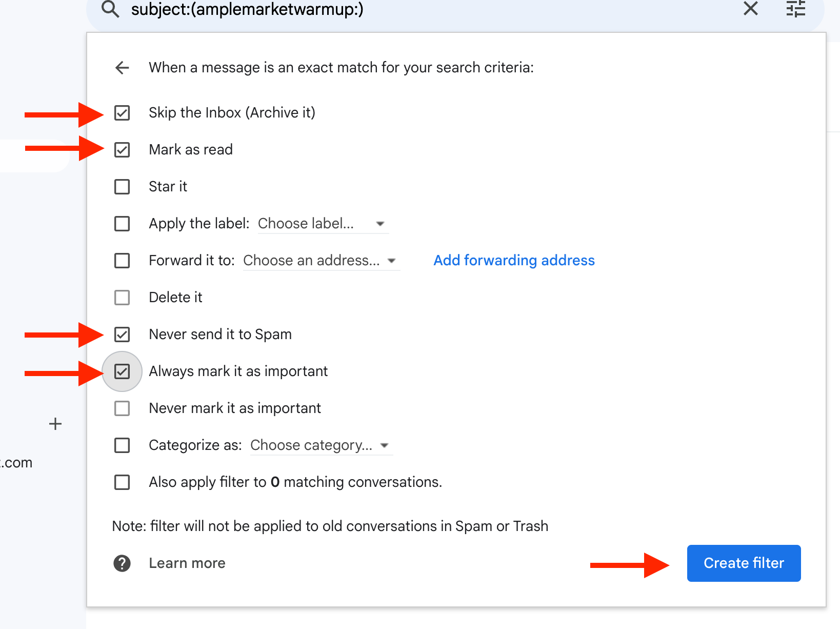Enable the Star it checkbox
Viewport: 840px width, 629px height.
122,187
